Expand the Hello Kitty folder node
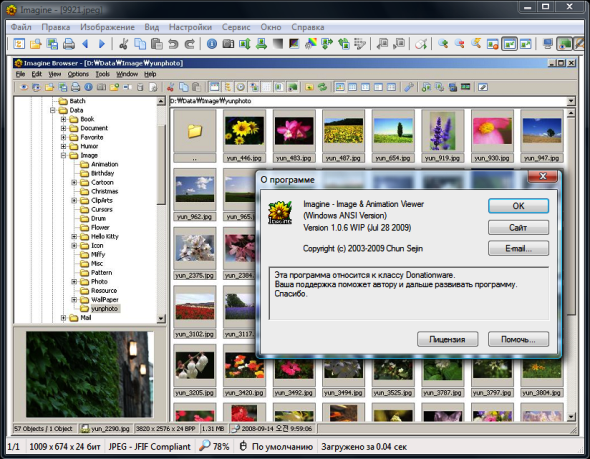The width and height of the screenshot is (590, 459). pos(74,237)
